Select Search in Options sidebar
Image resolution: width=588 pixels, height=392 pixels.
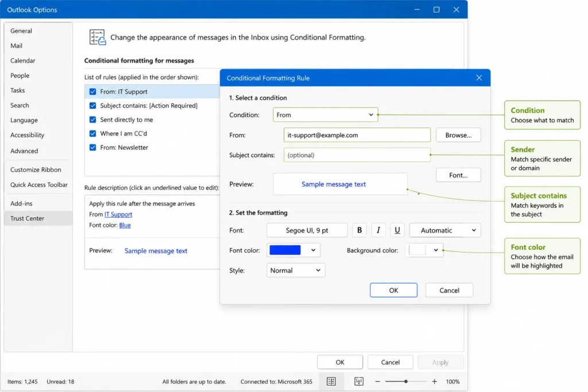tap(38, 105)
